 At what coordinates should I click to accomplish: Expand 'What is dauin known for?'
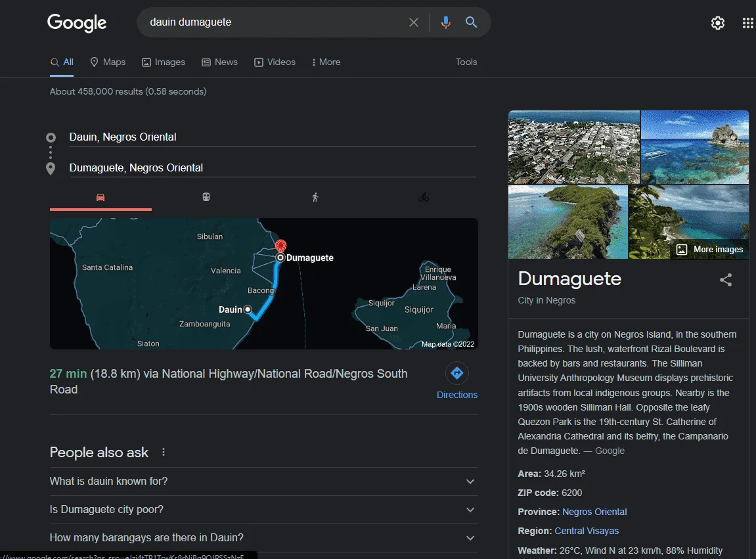click(x=264, y=481)
